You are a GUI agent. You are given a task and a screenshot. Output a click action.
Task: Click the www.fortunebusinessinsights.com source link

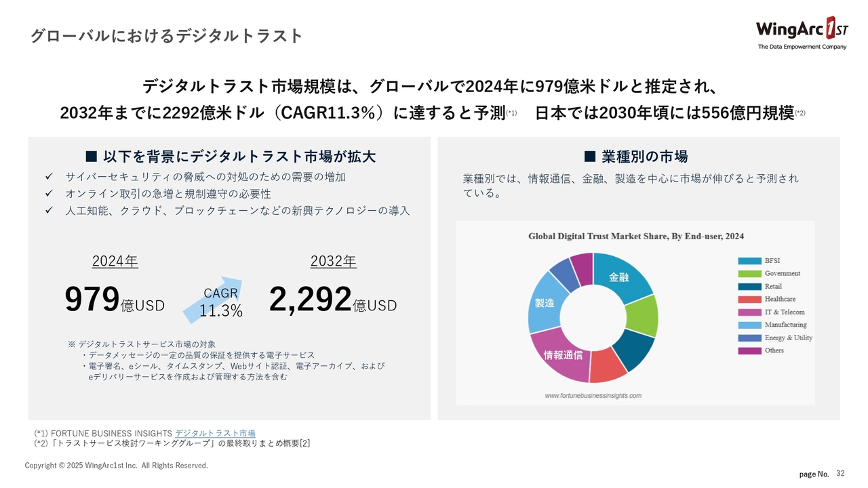(593, 395)
